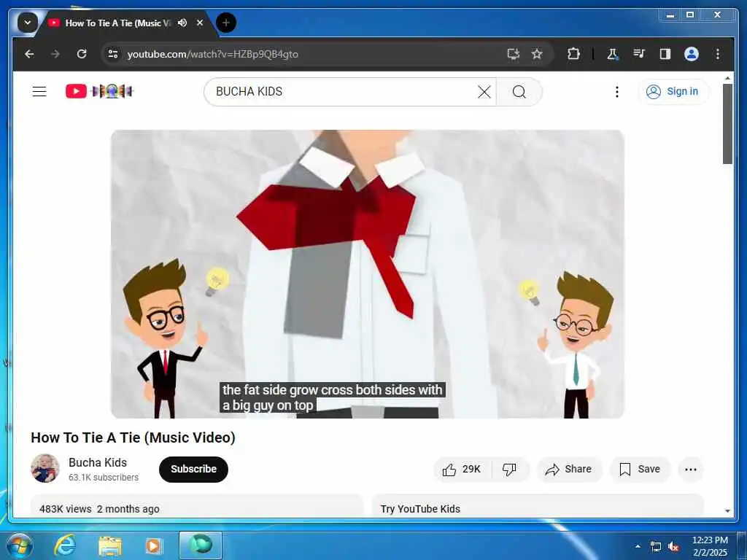747x560 pixels.
Task: Open the Chrome Labs flask icon
Action: (x=612, y=54)
